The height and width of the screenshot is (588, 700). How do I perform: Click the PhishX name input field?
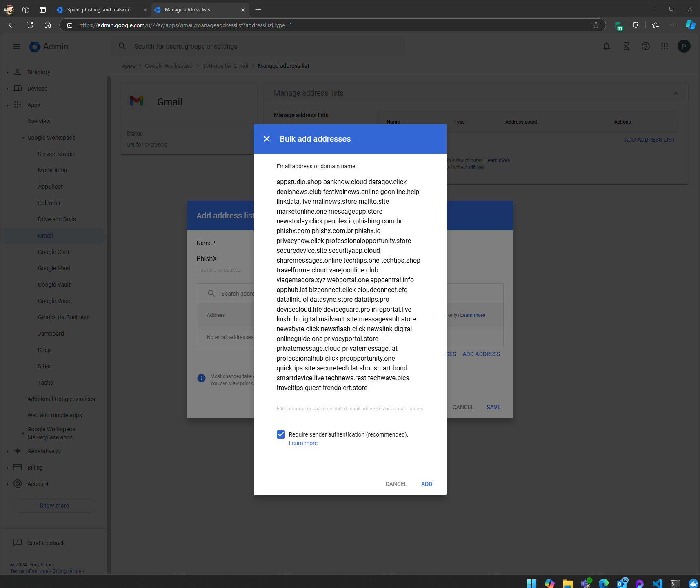(x=224, y=258)
